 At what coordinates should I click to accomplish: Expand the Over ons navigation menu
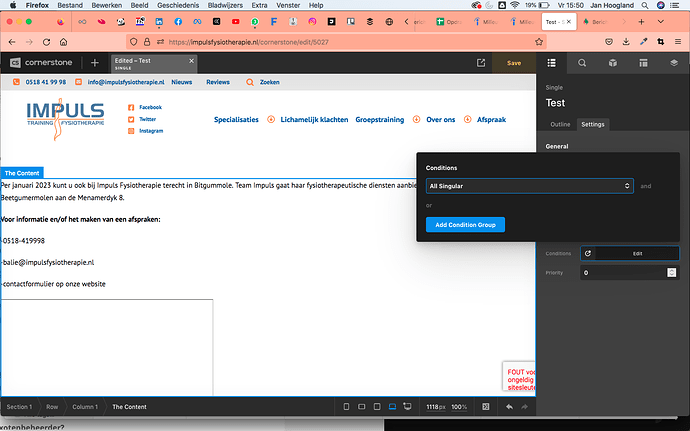(x=440, y=120)
